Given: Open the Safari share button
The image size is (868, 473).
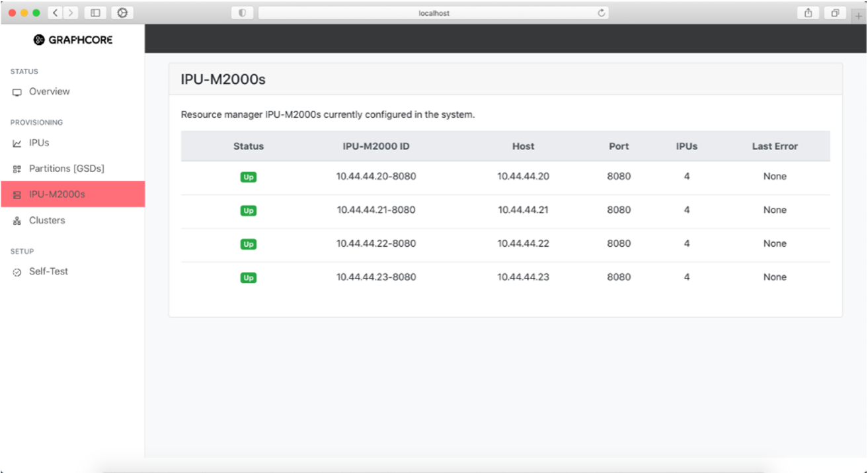Looking at the screenshot, I should pos(809,13).
